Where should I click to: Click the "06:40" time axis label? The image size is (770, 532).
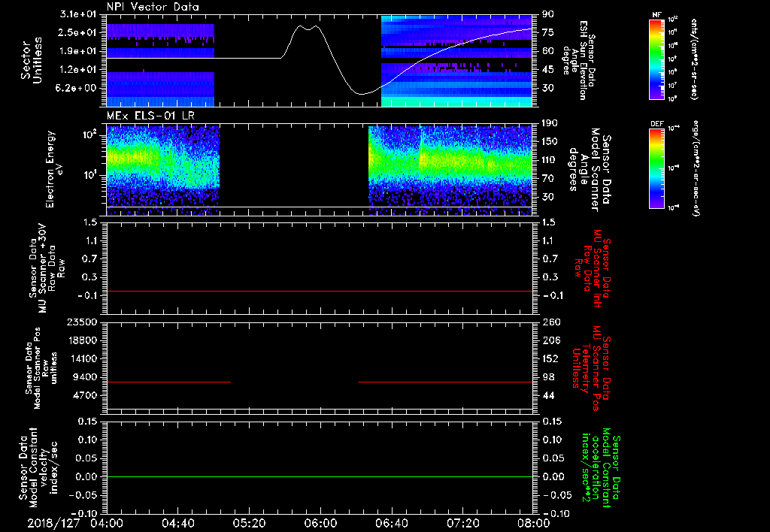pos(391,523)
